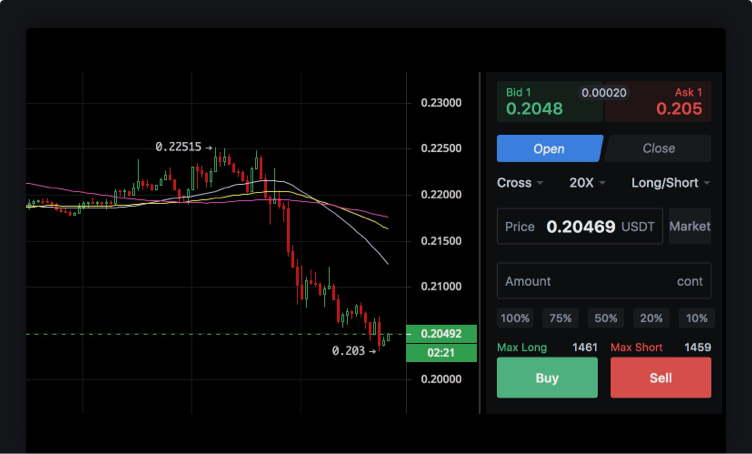Click the USDT unit label in Price field

tap(638, 227)
